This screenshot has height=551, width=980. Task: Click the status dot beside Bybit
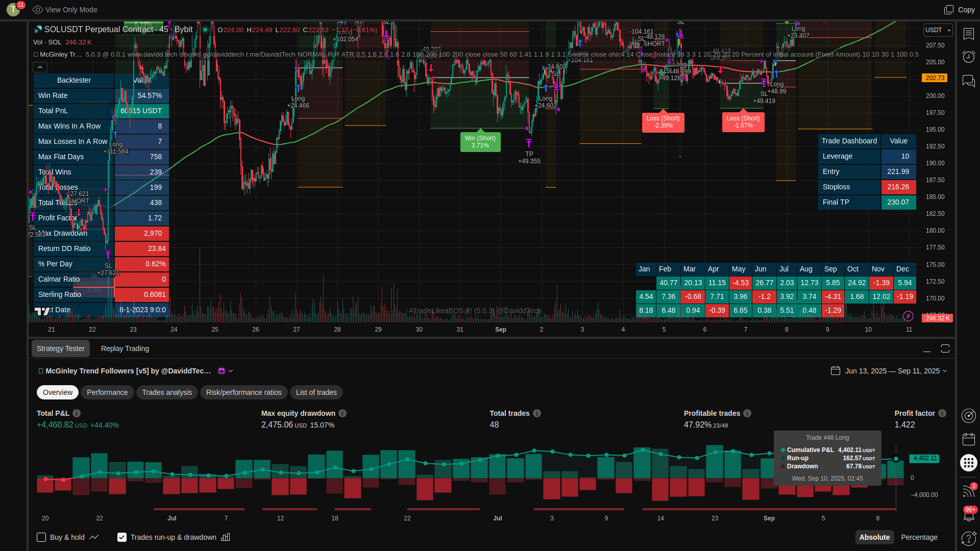tap(205, 30)
